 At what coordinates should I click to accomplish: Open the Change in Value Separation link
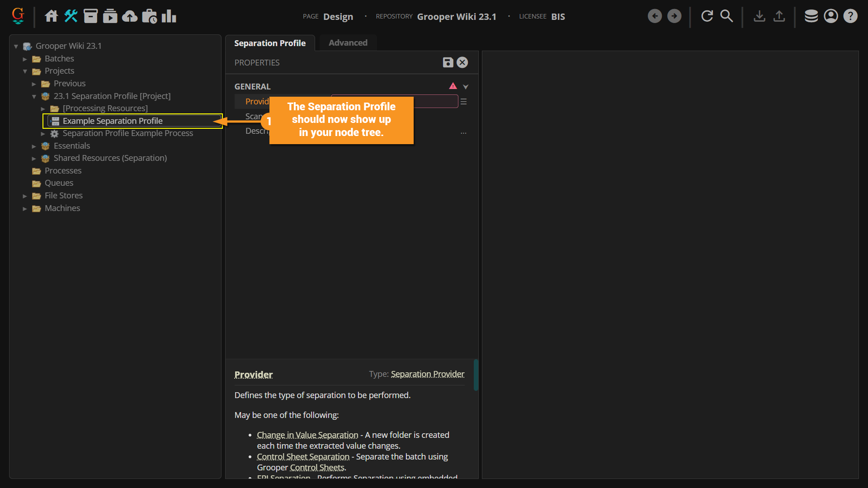pos(307,435)
